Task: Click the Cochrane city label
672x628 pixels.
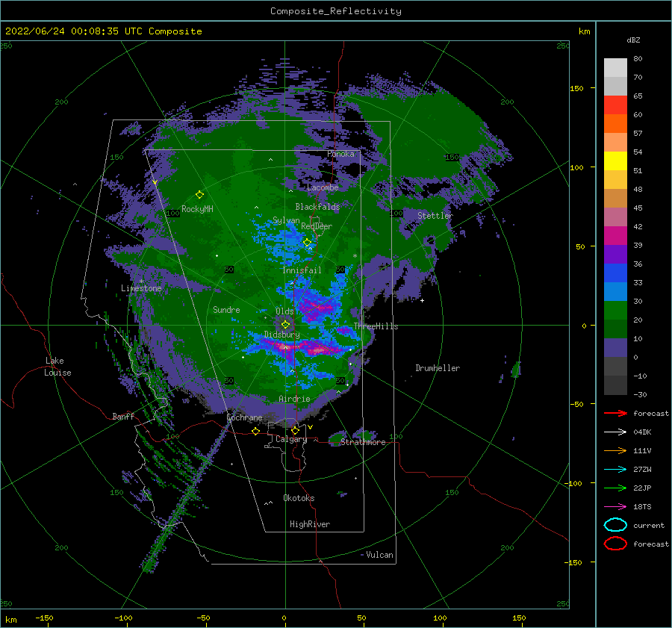Action: 244,417
